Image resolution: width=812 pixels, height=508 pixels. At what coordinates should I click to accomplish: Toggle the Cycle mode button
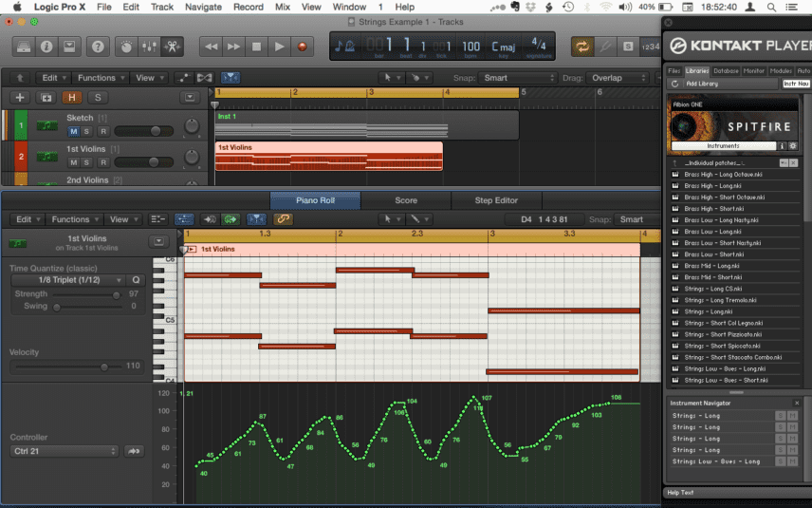[582, 47]
